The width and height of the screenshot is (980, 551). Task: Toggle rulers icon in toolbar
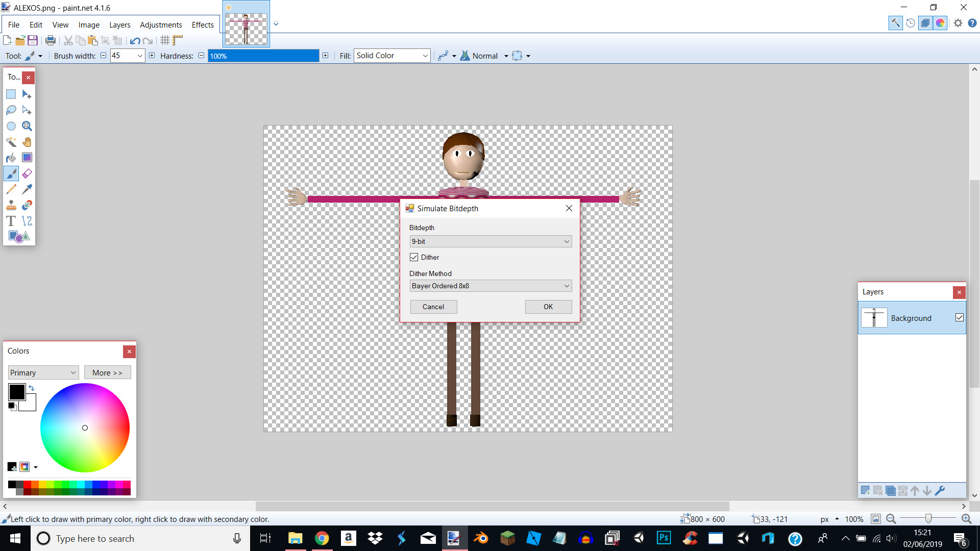(x=178, y=40)
